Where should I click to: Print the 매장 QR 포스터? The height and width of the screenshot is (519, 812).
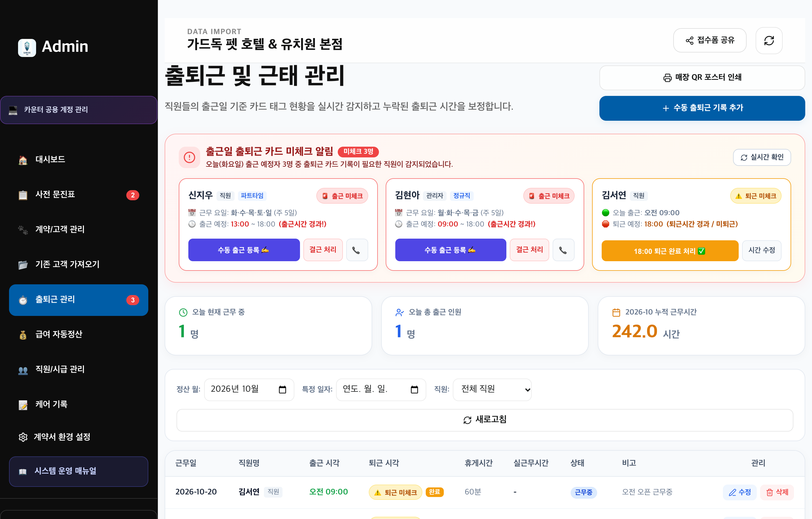point(702,78)
